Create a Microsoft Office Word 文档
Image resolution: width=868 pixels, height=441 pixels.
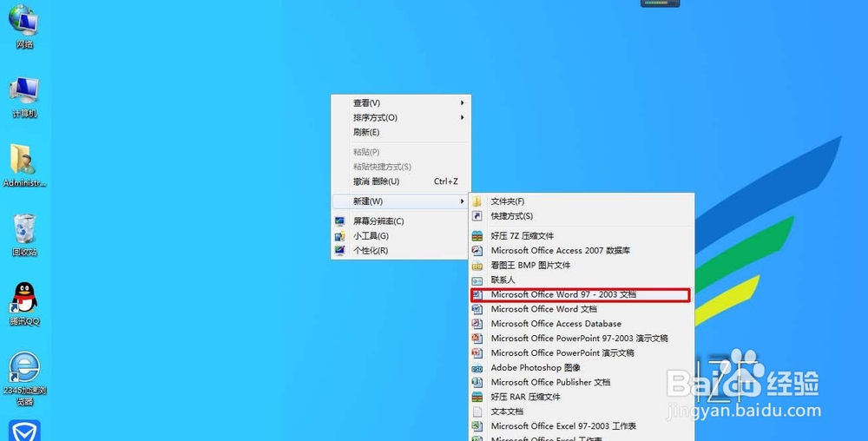[x=582, y=309]
